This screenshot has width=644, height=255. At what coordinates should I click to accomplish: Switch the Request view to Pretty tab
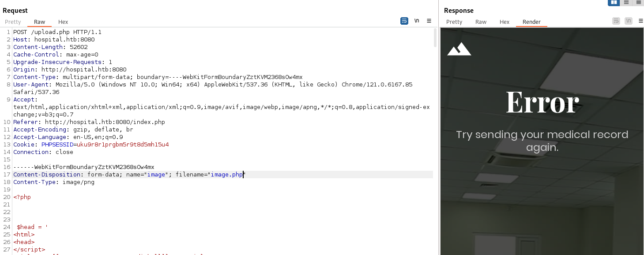[x=13, y=22]
